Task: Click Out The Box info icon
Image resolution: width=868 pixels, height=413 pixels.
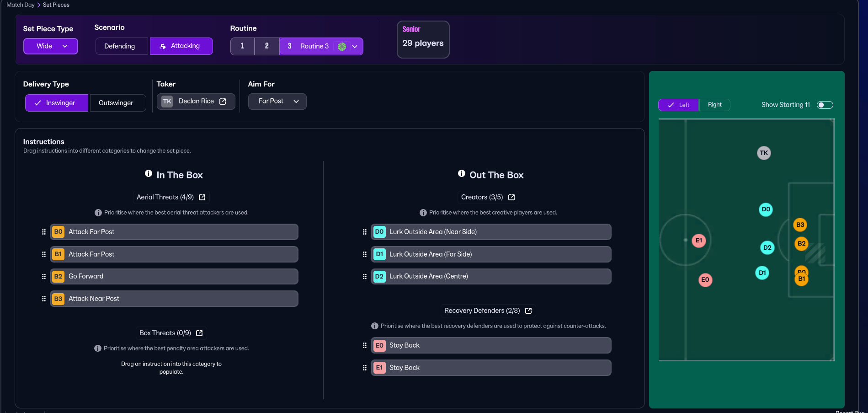Action: (462, 174)
